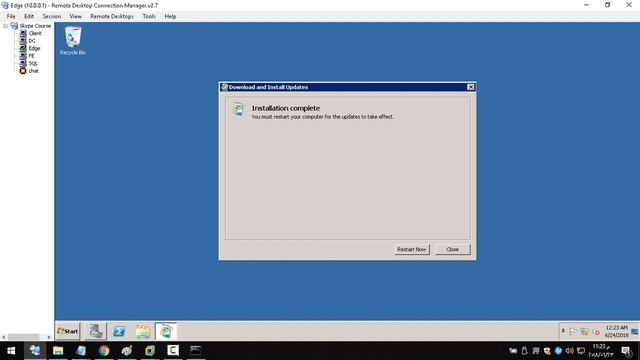
Task: Select the disconnected chat server
Action: click(33, 71)
